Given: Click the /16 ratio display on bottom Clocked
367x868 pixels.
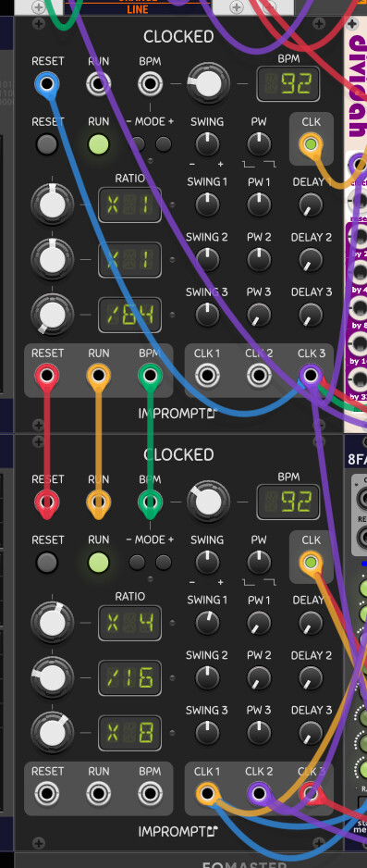Looking at the screenshot, I should (130, 677).
